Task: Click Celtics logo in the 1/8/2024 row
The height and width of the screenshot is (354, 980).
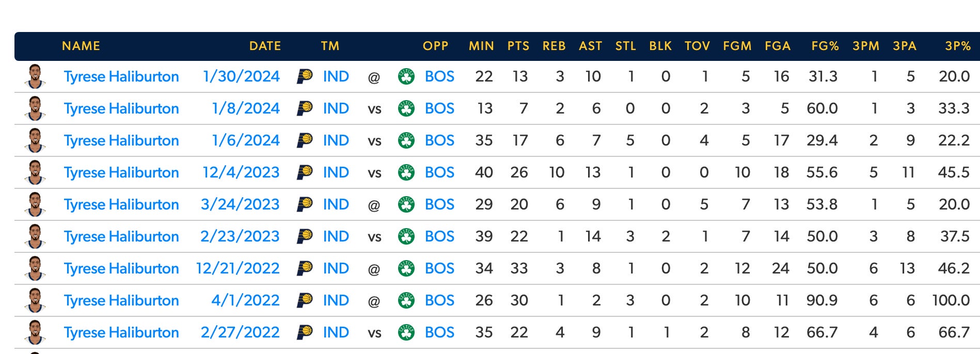Action: [x=406, y=108]
